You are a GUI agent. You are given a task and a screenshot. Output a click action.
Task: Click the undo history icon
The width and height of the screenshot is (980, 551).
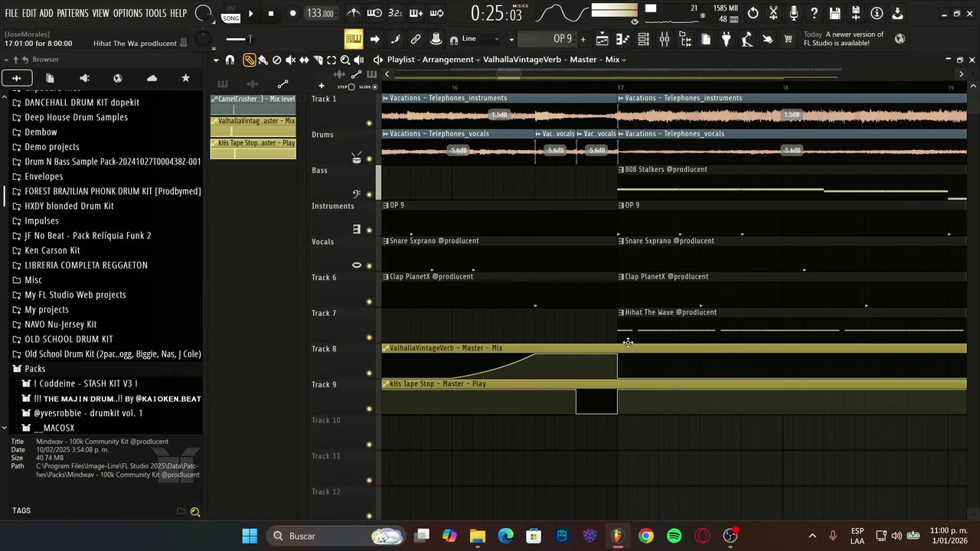(753, 13)
